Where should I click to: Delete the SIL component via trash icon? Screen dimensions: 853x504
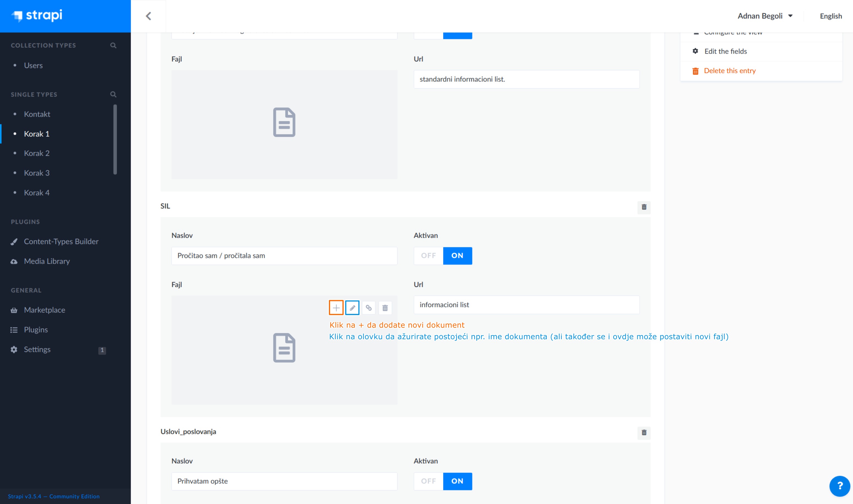point(644,207)
